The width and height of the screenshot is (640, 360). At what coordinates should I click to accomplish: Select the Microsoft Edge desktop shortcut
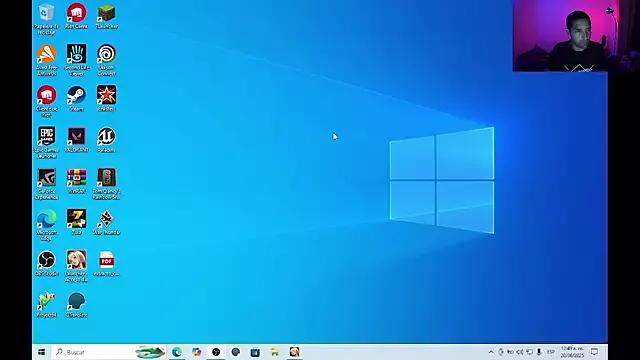click(47, 225)
